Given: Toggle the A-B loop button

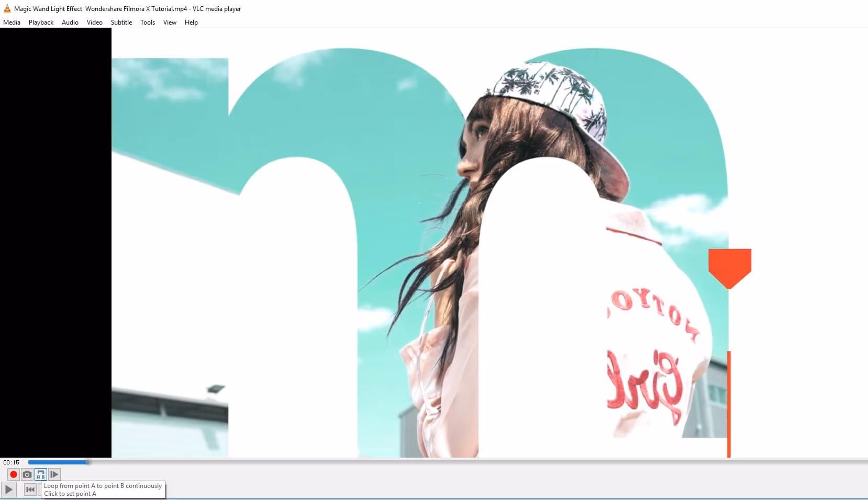Looking at the screenshot, I should tap(41, 474).
